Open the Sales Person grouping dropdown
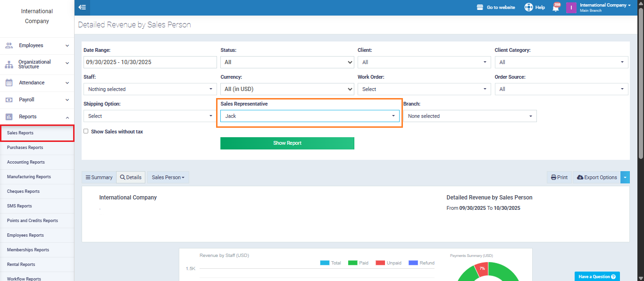644x281 pixels. pyautogui.click(x=167, y=177)
